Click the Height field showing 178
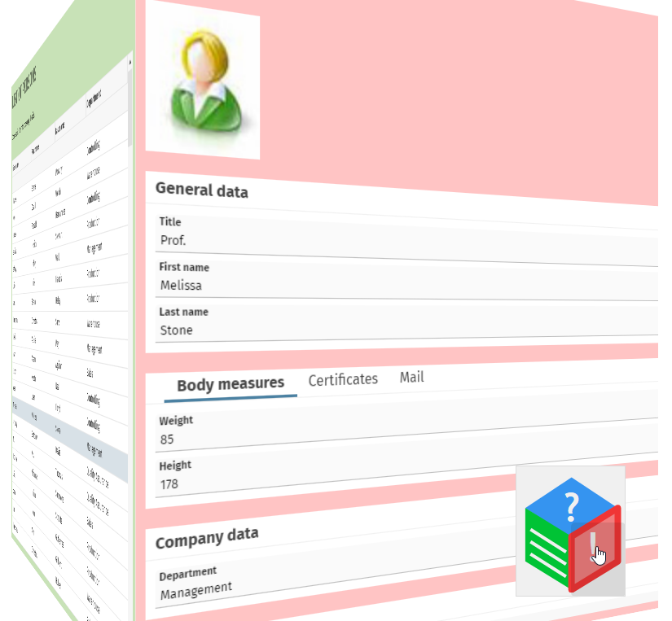 pos(326,483)
